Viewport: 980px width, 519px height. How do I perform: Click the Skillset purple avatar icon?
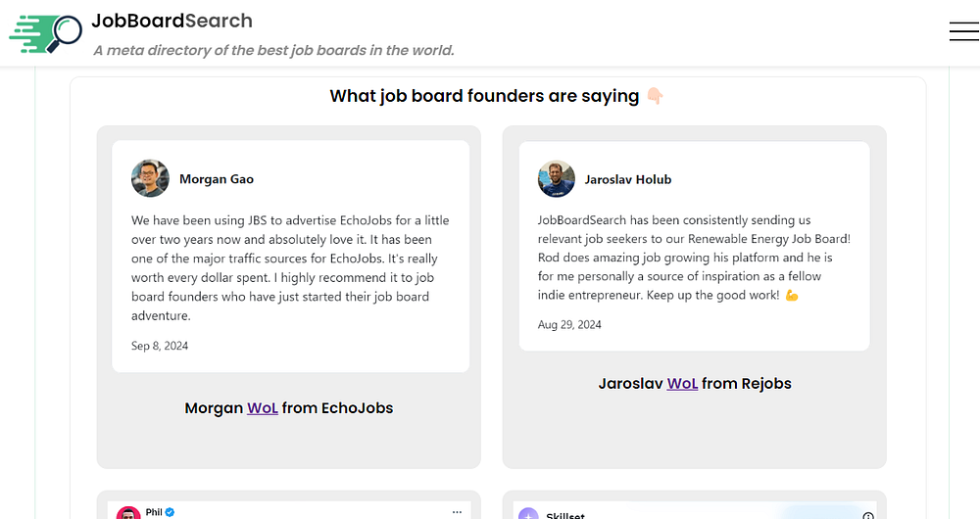[528, 514]
